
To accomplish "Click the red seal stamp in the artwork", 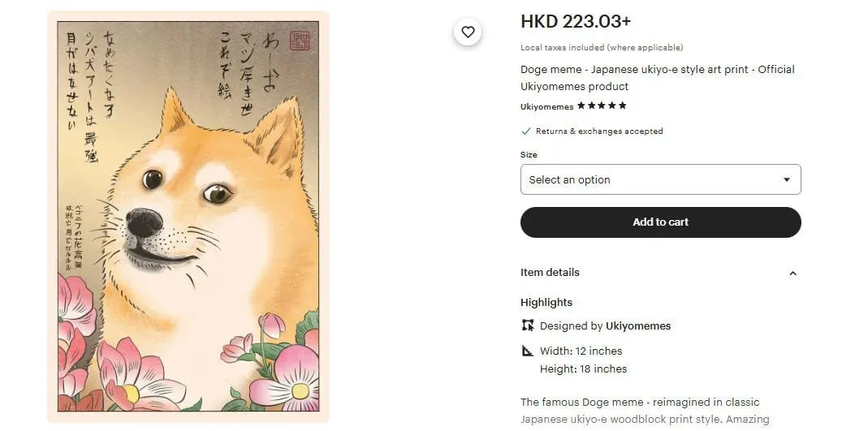I will (x=300, y=41).
